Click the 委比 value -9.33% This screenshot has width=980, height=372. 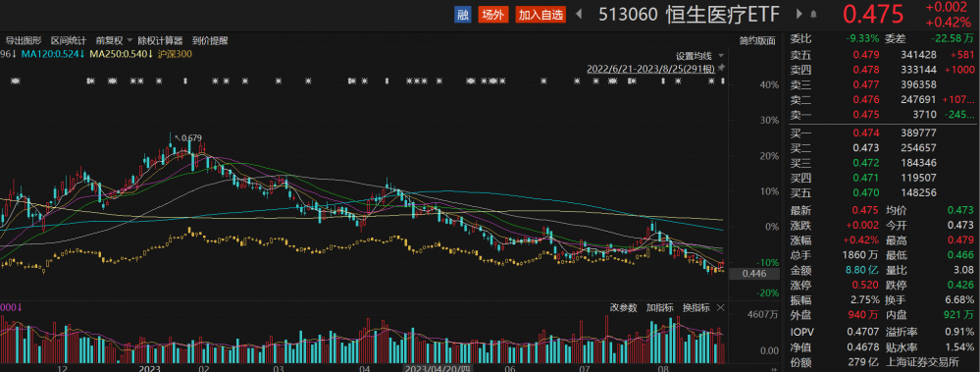pyautogui.click(x=862, y=38)
